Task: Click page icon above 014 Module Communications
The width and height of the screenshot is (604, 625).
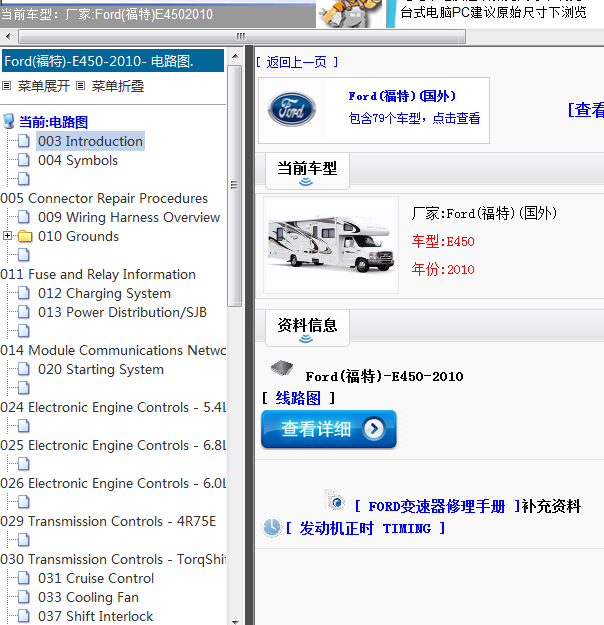Action: pyautogui.click(x=24, y=331)
